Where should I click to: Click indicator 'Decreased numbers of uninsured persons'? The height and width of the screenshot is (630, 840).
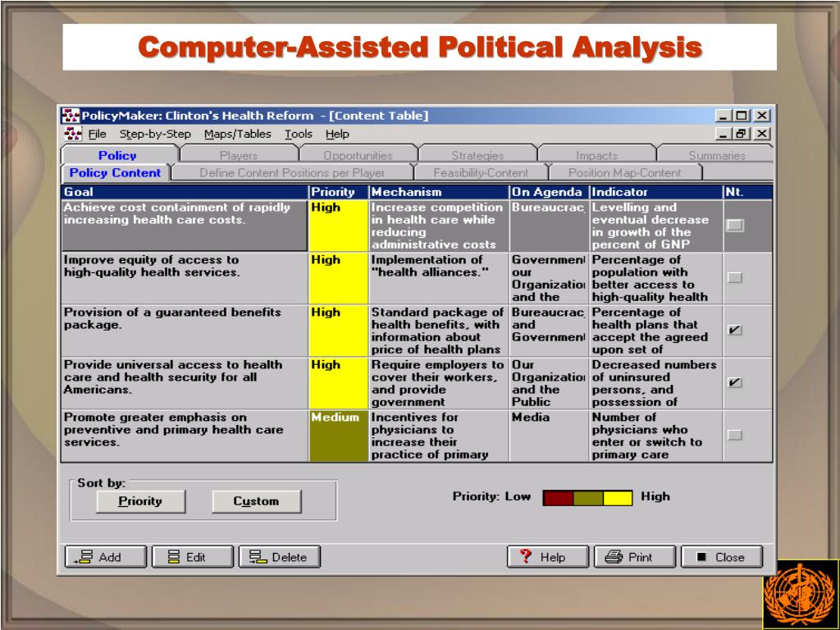click(x=656, y=383)
